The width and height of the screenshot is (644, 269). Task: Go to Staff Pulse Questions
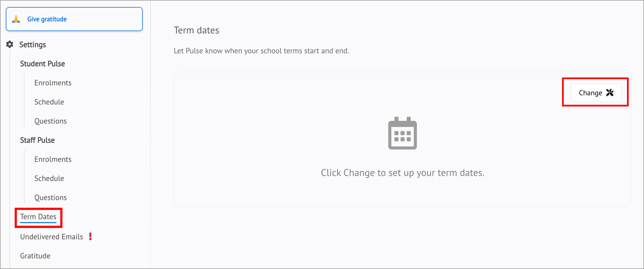pos(50,197)
